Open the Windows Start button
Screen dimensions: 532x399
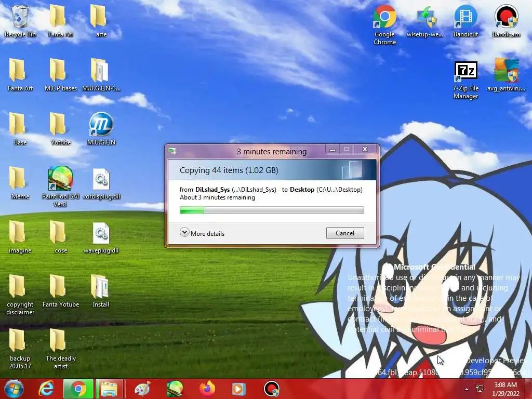(x=13, y=389)
